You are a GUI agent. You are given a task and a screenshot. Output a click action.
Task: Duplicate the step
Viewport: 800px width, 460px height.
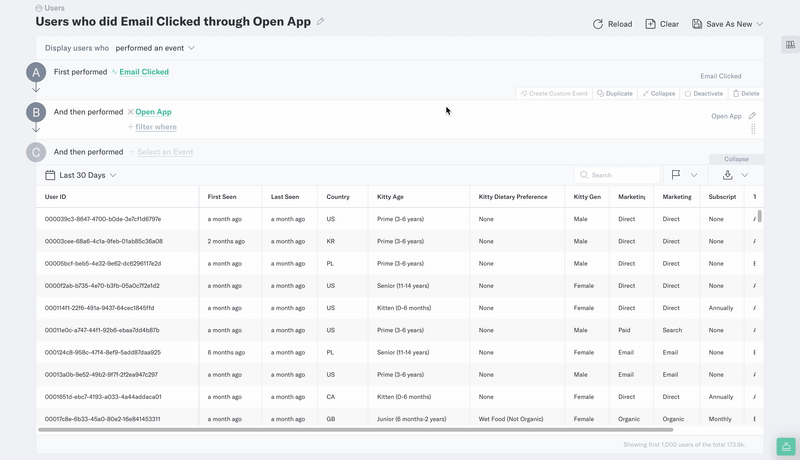pos(615,93)
